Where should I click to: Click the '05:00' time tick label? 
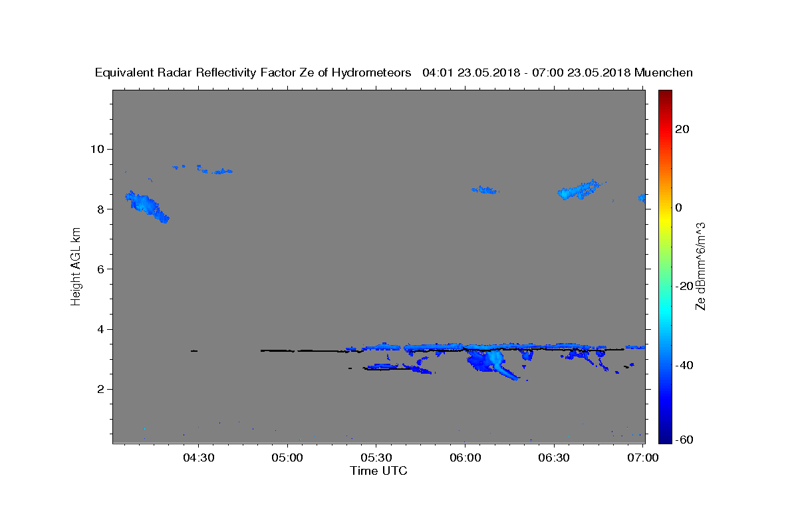287,458
